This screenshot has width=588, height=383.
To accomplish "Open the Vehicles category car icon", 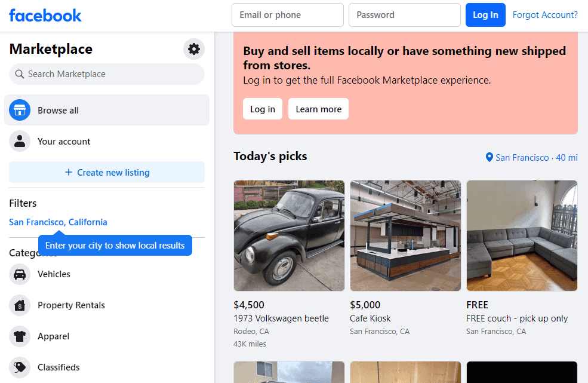I will (x=20, y=274).
